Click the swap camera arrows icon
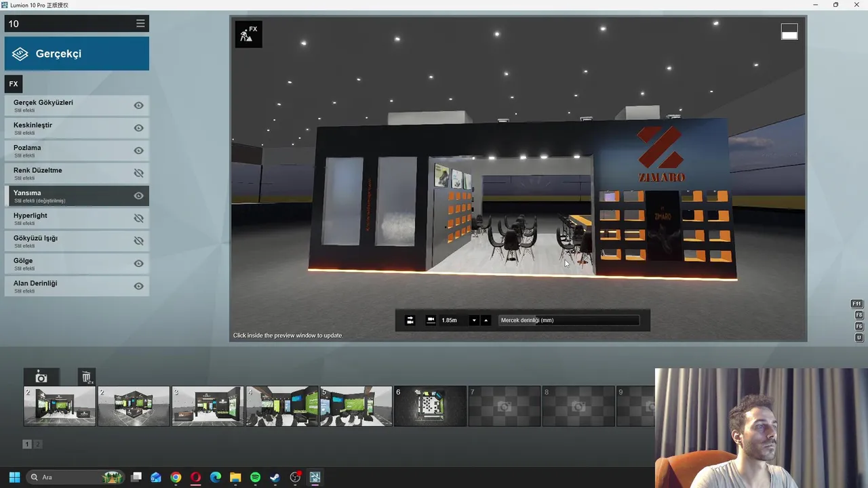The image size is (868, 488). tap(410, 321)
